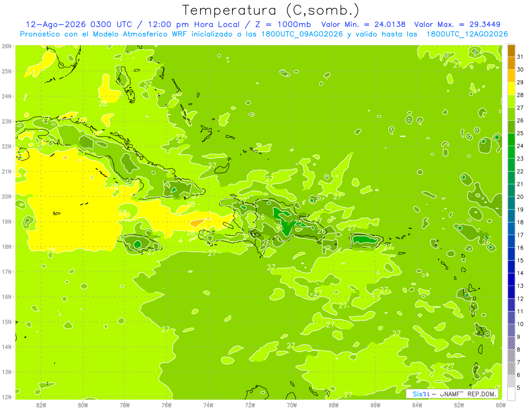This screenshot has height=411, width=532.
Task: Click the 29 value on the color legend
Action: tap(520, 82)
